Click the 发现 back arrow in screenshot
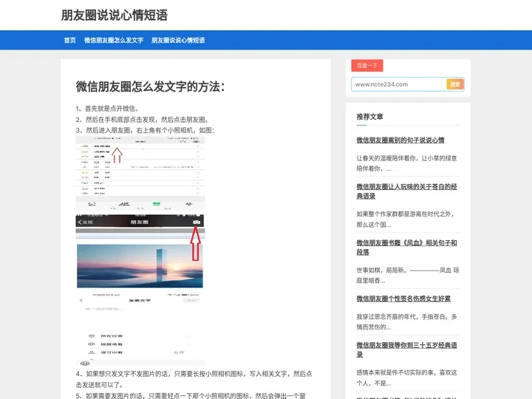This screenshot has width=532, height=399. 85,222
